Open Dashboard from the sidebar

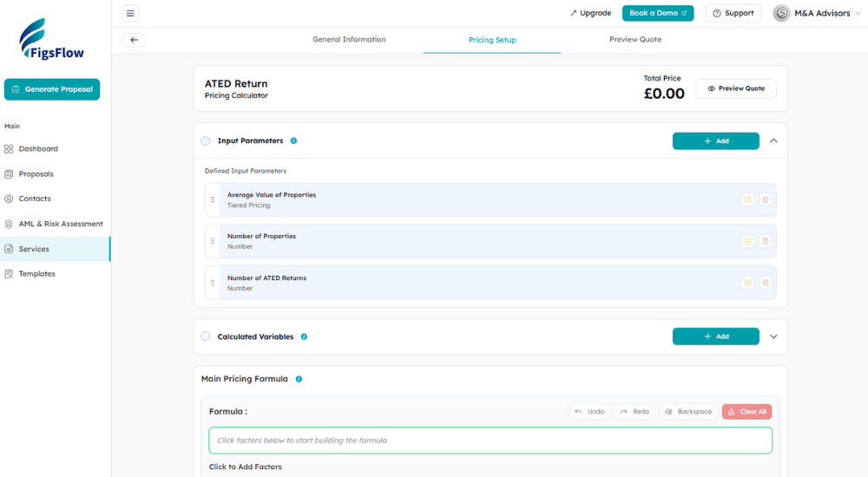coord(56,149)
